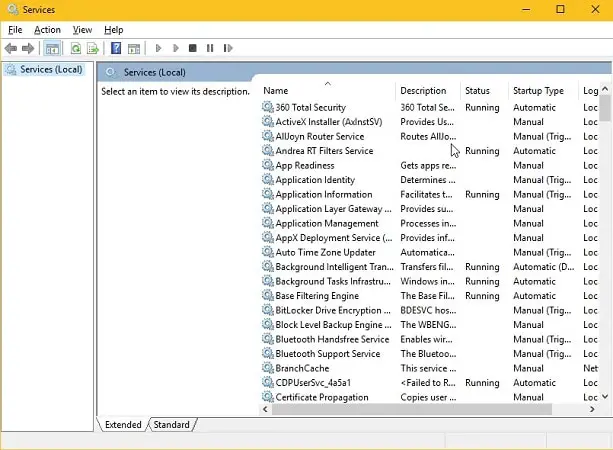
Task: Click the Export List icon
Action: 93,48
